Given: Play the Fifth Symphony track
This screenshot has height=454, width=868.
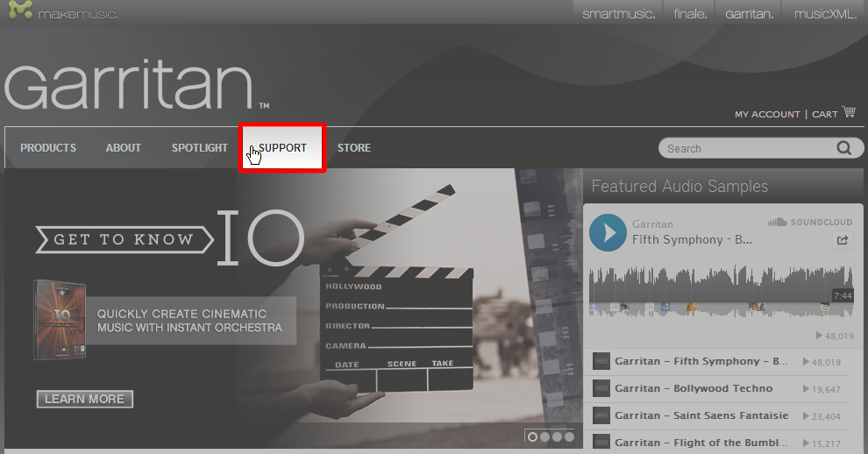Looking at the screenshot, I should [608, 232].
